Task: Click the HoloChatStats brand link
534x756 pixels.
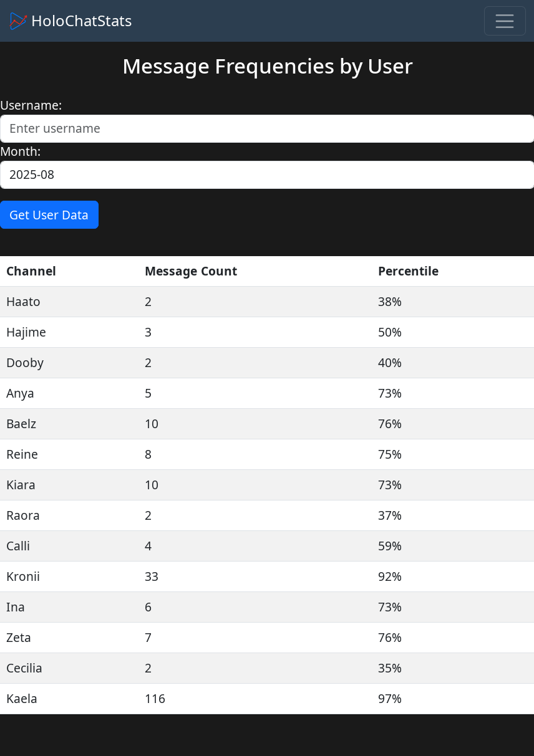Action: tap(81, 21)
